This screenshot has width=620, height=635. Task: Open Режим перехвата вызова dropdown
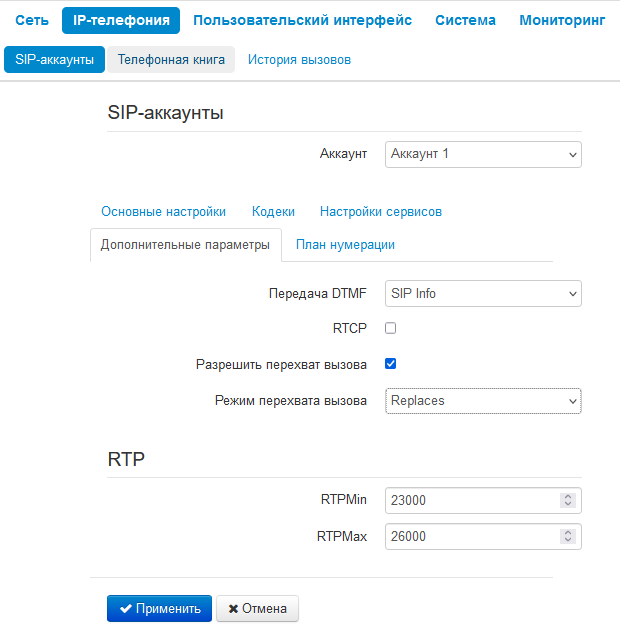pyautogui.click(x=483, y=400)
